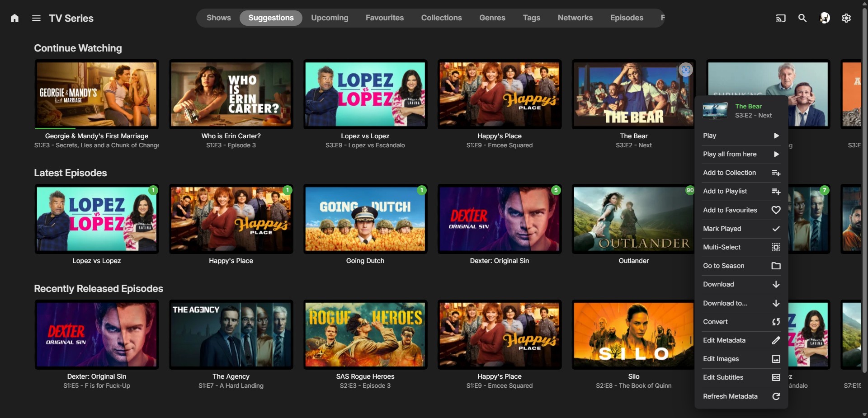868x418 pixels.
Task: Choose Edit Subtitles menu entry
Action: (741, 377)
